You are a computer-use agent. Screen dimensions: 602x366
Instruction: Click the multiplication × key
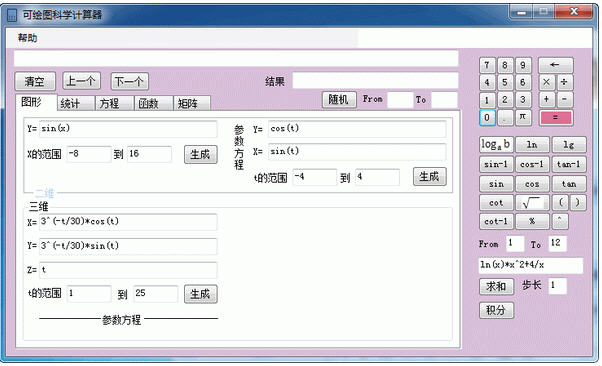point(546,82)
